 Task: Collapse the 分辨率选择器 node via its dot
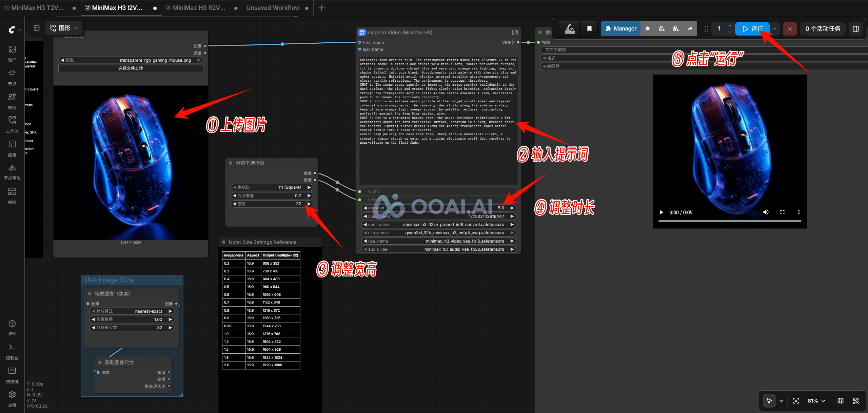(231, 163)
